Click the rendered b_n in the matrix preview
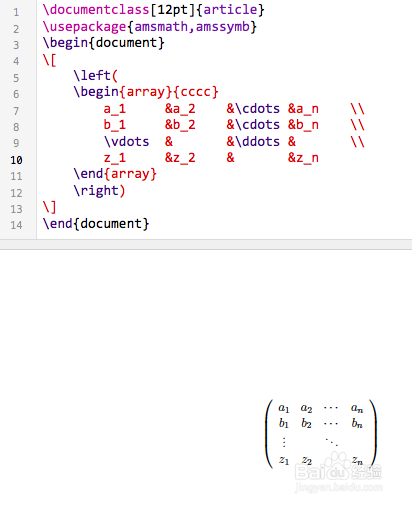This screenshot has width=412, height=505. point(357,423)
